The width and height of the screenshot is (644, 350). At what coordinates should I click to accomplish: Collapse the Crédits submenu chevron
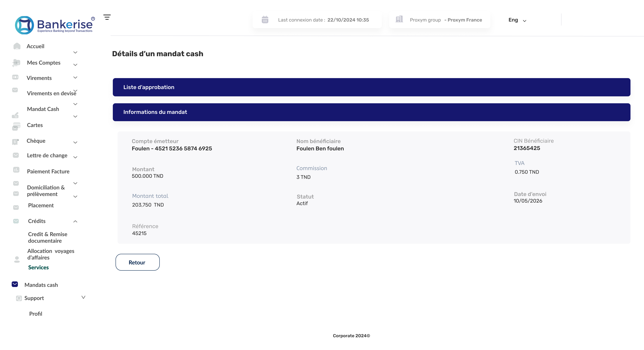75,221
